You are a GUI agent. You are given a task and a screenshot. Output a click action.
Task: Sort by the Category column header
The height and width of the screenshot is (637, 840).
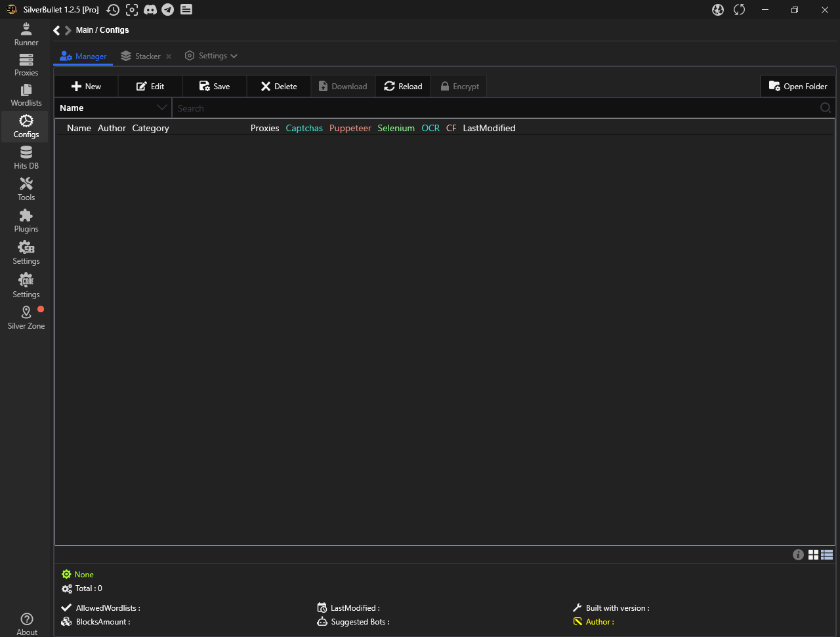[x=150, y=128]
